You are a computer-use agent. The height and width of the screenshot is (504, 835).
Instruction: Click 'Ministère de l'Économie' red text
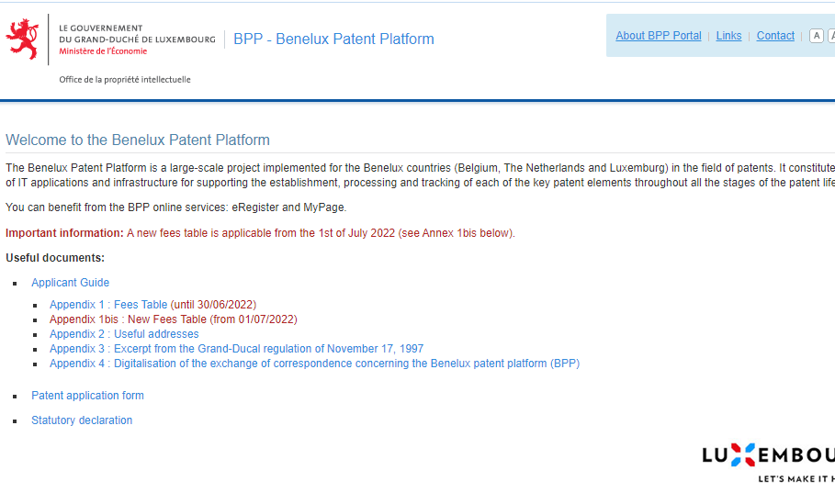coord(103,51)
